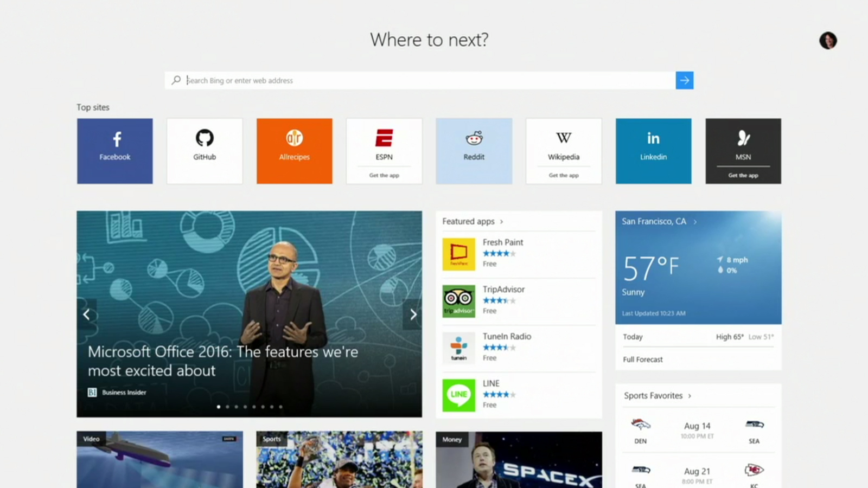Click Get the app under Wikipedia
868x488 pixels.
click(564, 175)
